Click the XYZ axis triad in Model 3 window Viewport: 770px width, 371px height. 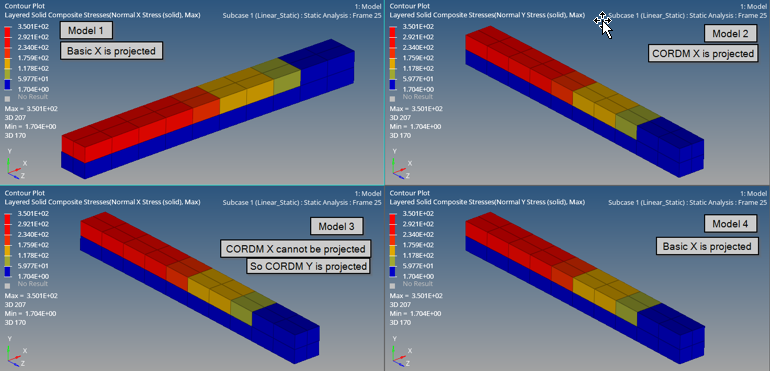pyautogui.click(x=16, y=352)
